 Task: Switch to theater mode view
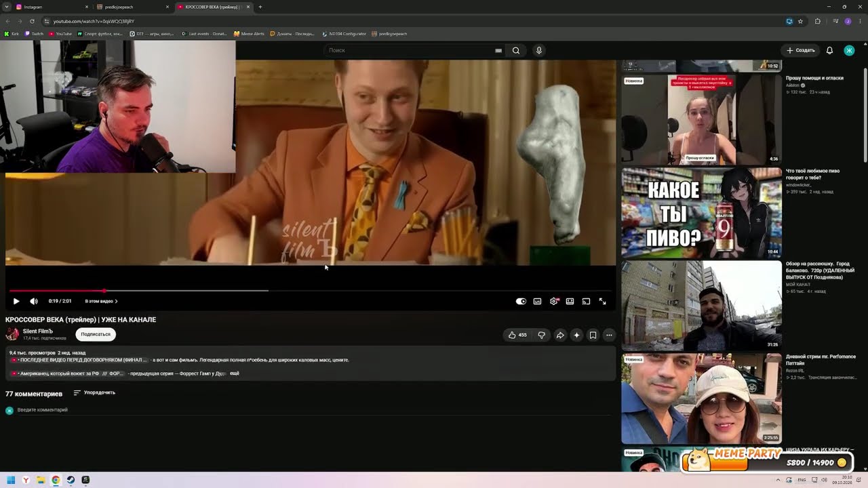570,301
